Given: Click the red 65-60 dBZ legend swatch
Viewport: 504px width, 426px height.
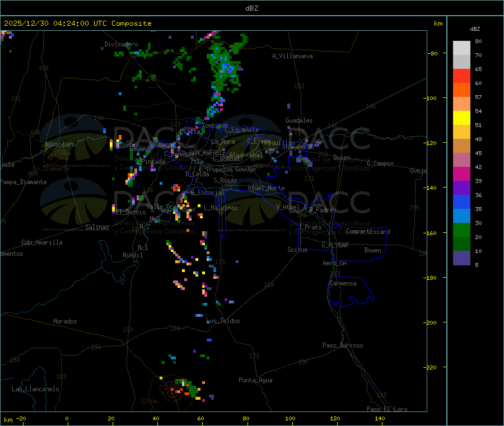Looking at the screenshot, I should (461, 76).
